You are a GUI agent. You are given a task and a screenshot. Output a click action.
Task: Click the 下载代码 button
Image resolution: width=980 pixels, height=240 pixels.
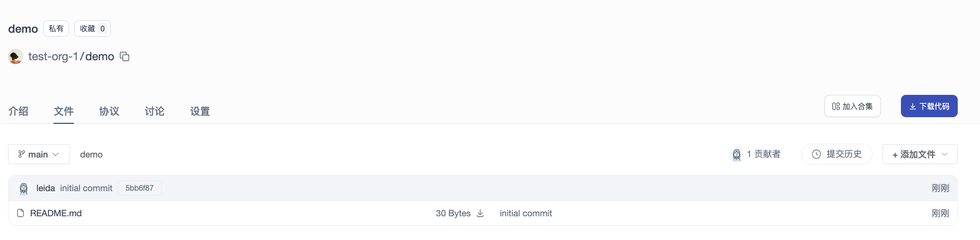click(929, 106)
